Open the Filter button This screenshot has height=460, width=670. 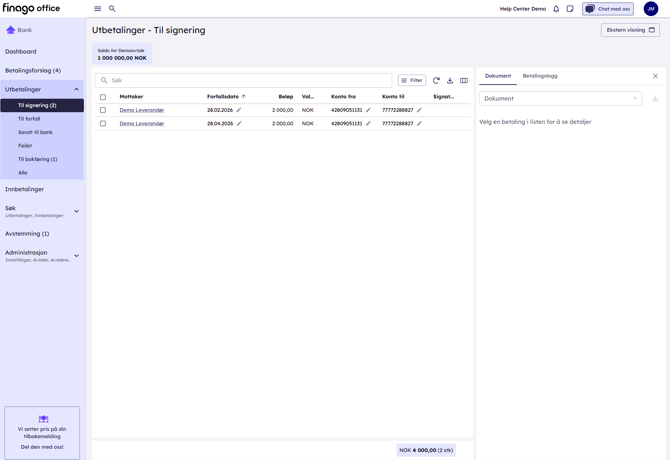[x=412, y=80]
